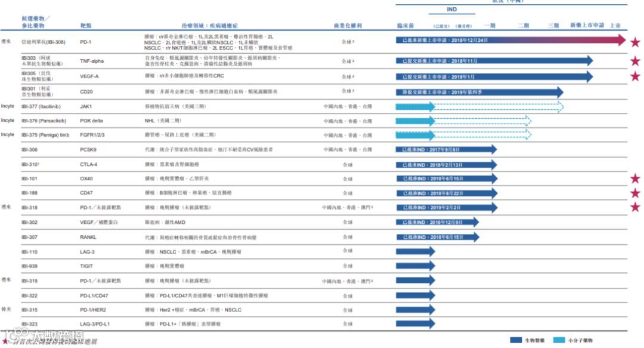
Task: Click the PI3K delta target cell
Action: (x=91, y=121)
